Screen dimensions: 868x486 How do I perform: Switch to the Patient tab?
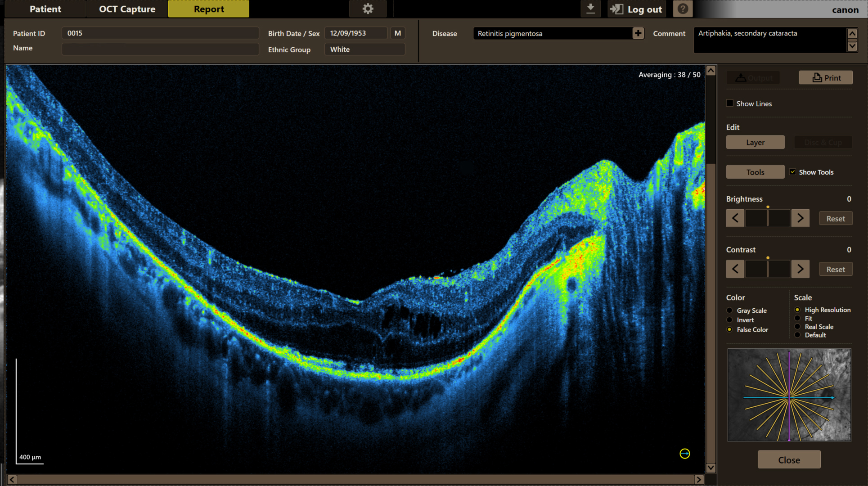click(45, 9)
